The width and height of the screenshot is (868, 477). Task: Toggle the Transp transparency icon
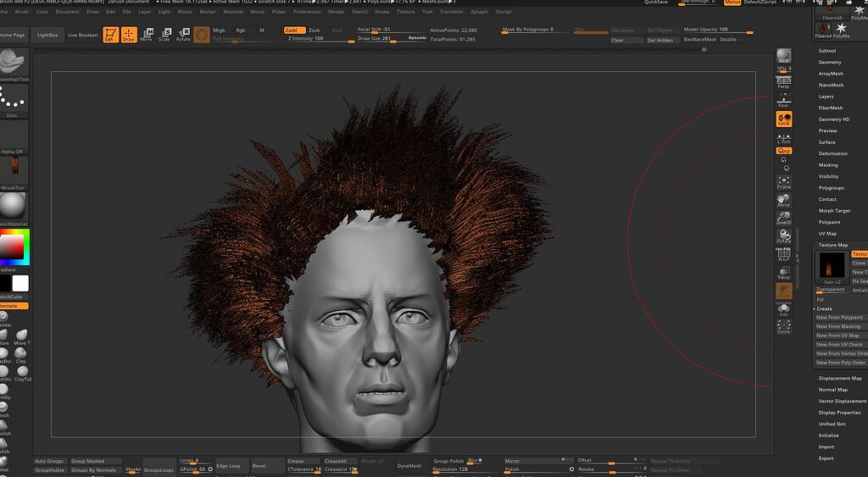click(784, 271)
